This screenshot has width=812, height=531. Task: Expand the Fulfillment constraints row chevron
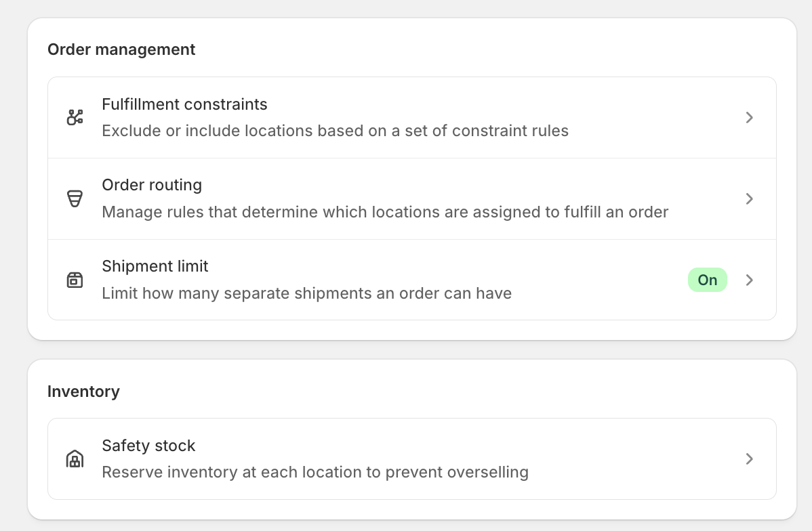(750, 117)
